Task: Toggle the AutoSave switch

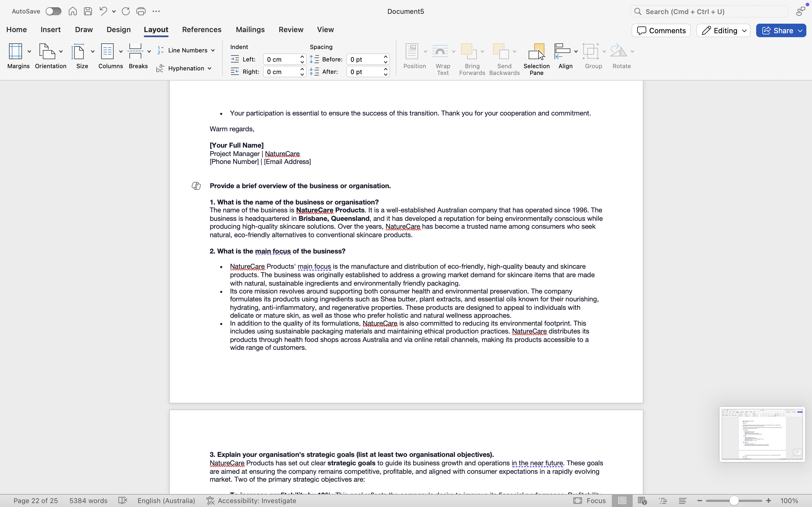Action: pos(53,11)
